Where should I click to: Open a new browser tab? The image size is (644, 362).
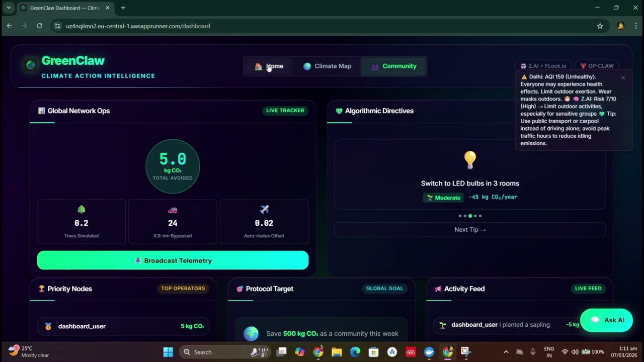[x=123, y=8]
